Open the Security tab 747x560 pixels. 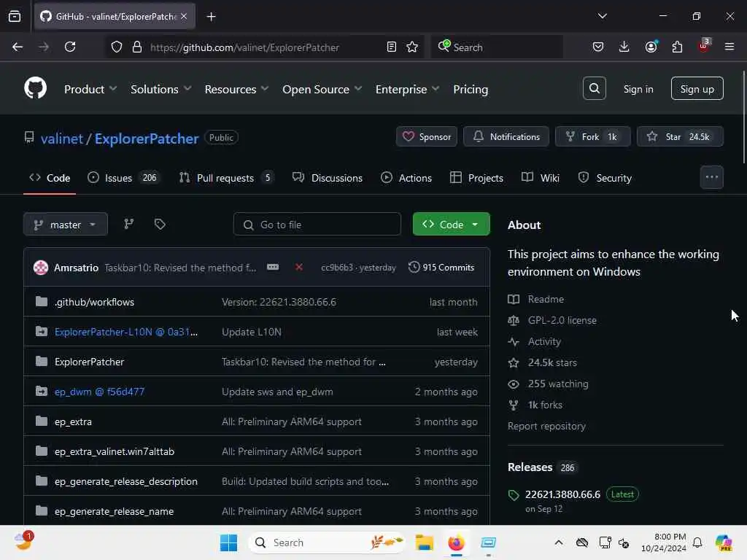click(x=605, y=178)
